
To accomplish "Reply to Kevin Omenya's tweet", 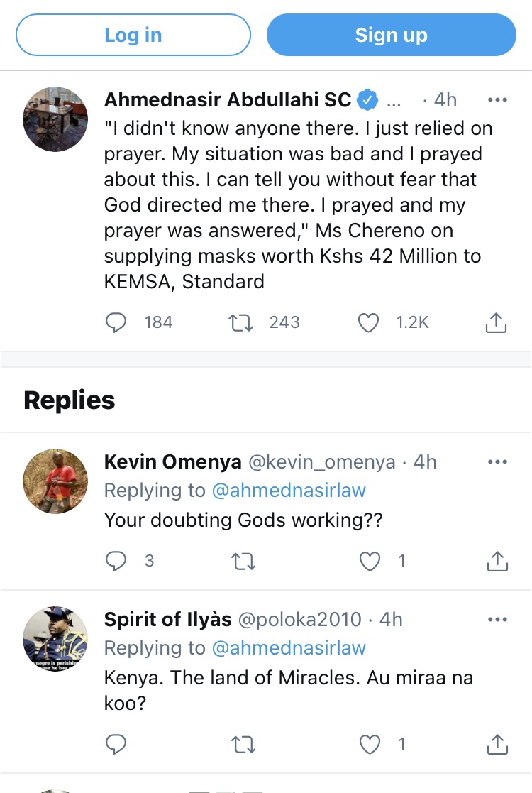I will coord(116,562).
